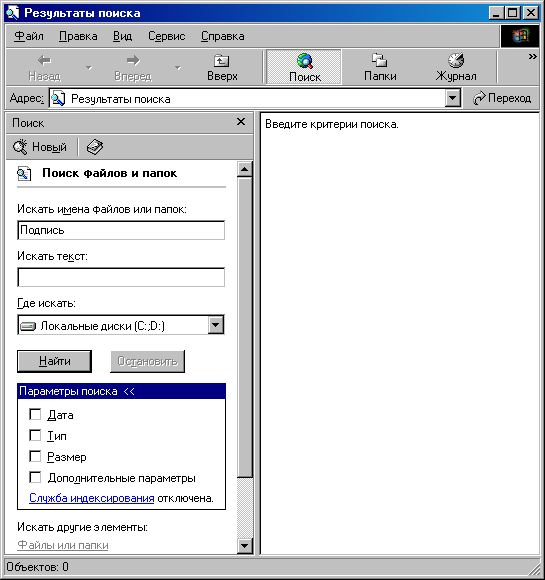The width and height of the screenshot is (545, 580).
Task: Minimize the Результаты поиска window
Action: (496, 13)
